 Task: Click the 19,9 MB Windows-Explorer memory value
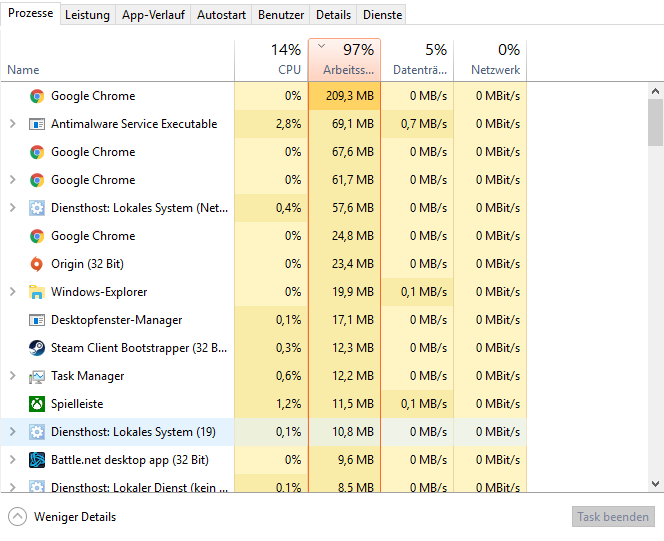(x=353, y=292)
